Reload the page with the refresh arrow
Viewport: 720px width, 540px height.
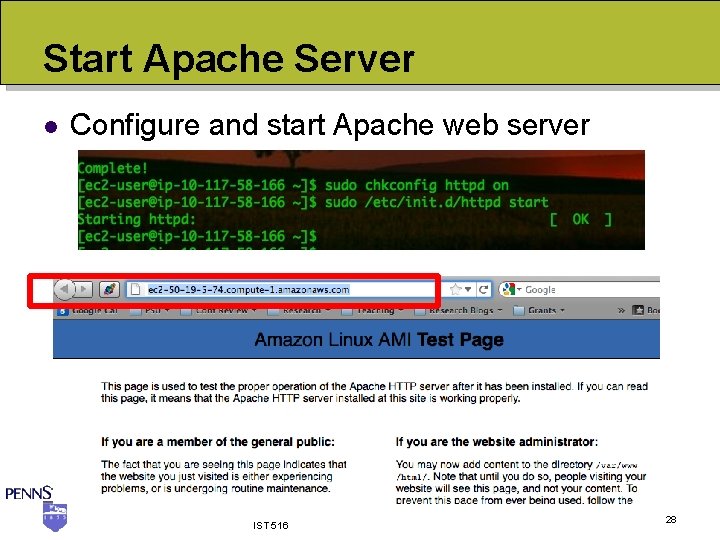[x=483, y=289]
